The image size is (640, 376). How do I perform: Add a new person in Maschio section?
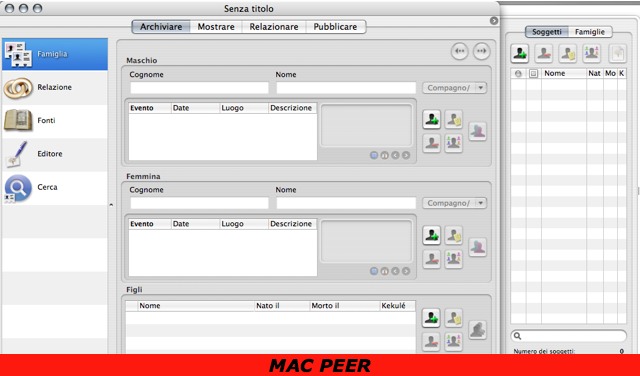click(432, 119)
